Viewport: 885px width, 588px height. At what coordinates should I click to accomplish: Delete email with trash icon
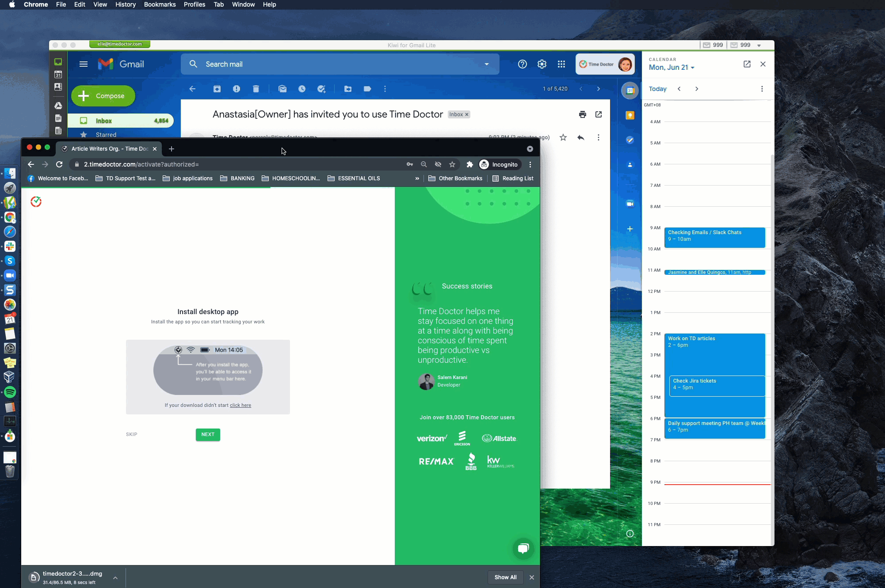pyautogui.click(x=256, y=89)
